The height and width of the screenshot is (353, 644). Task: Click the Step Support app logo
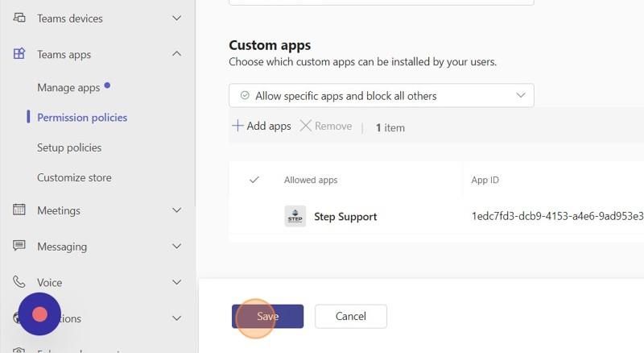[295, 216]
